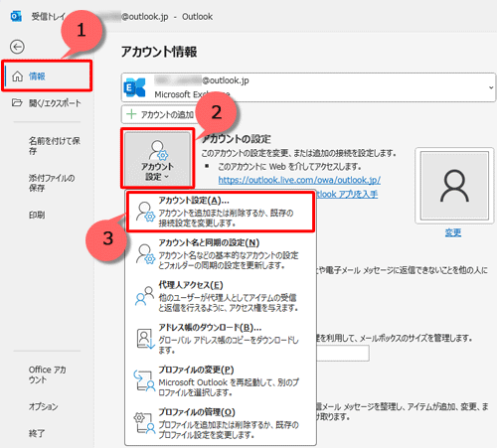Image resolution: width=497 pixels, height=448 pixels.
Task: Click the person-gear icon beside アカウント設定(A)
Action: pos(145,212)
